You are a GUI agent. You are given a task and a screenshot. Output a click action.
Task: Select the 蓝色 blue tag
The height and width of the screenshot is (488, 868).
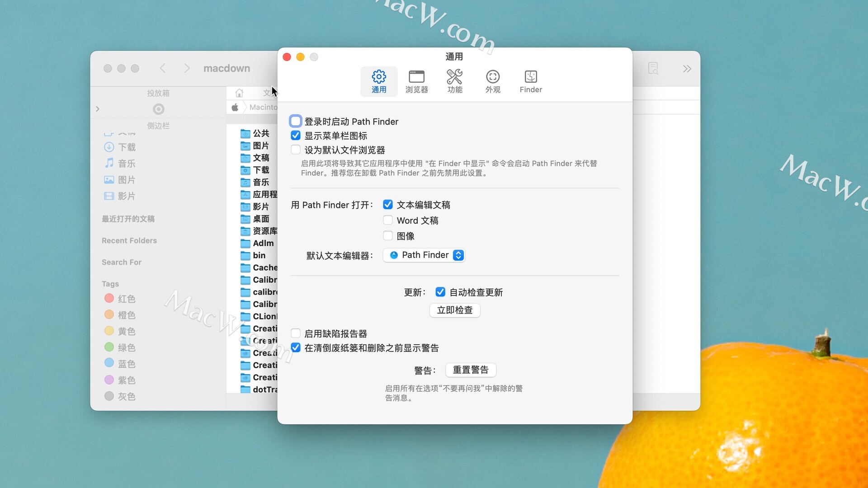[x=120, y=364]
